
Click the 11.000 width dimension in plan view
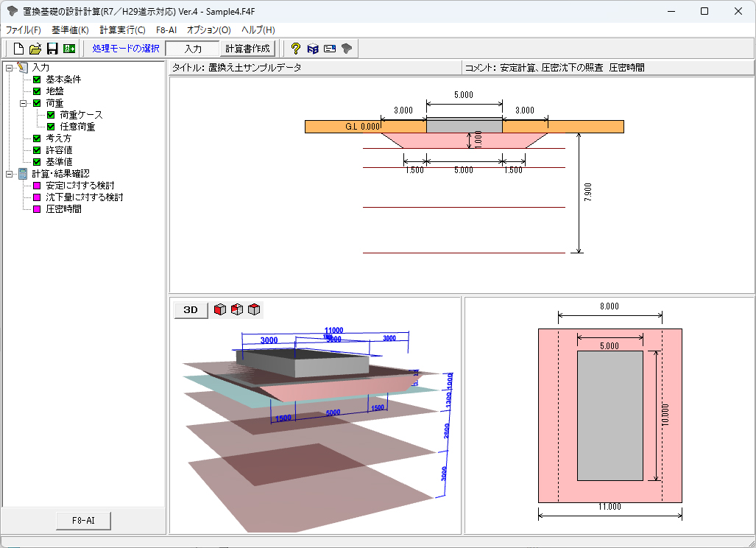(x=610, y=507)
